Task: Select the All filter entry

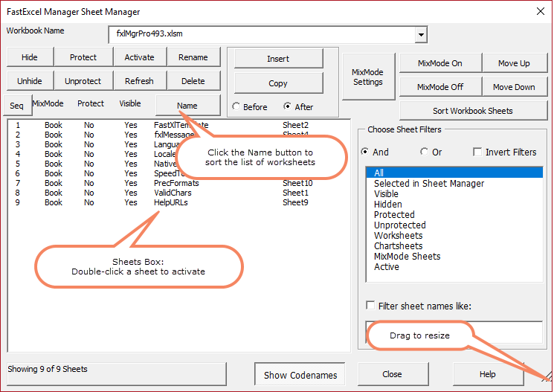Action: click(454, 173)
